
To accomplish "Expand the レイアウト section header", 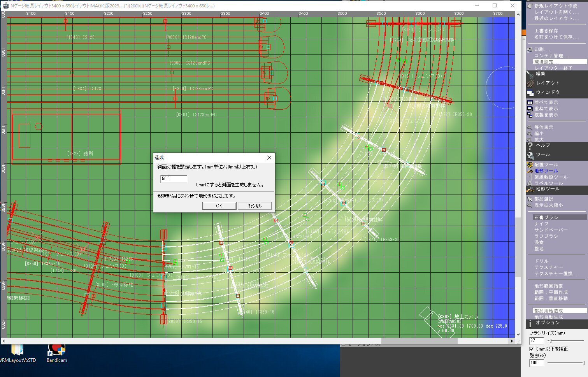I will 548,83.
